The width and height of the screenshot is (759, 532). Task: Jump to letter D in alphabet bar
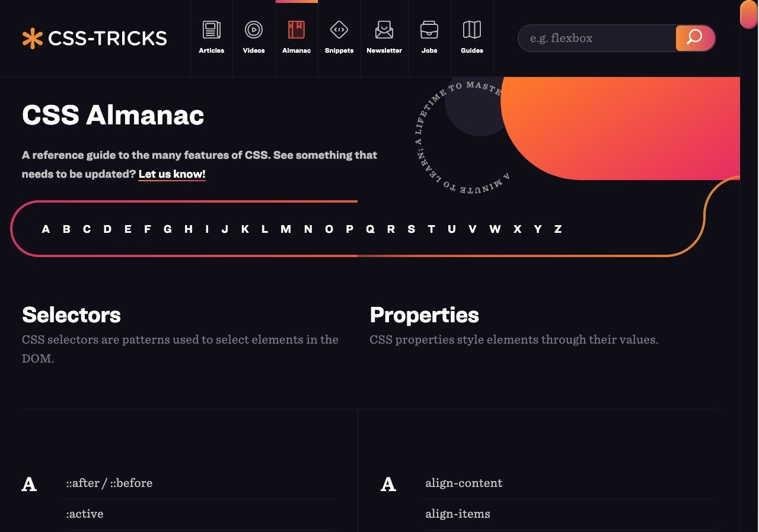tap(107, 229)
